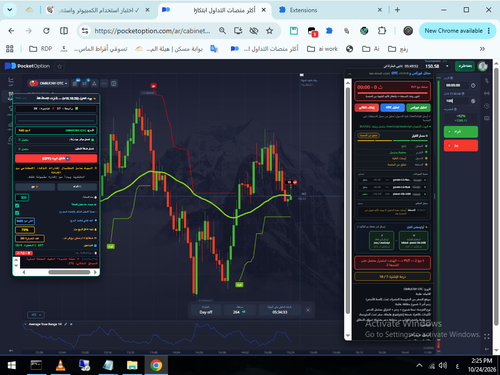Mark asset favorite with header star
Image resolution: width=500 pixels, height=375 pixels.
click(x=60, y=66)
